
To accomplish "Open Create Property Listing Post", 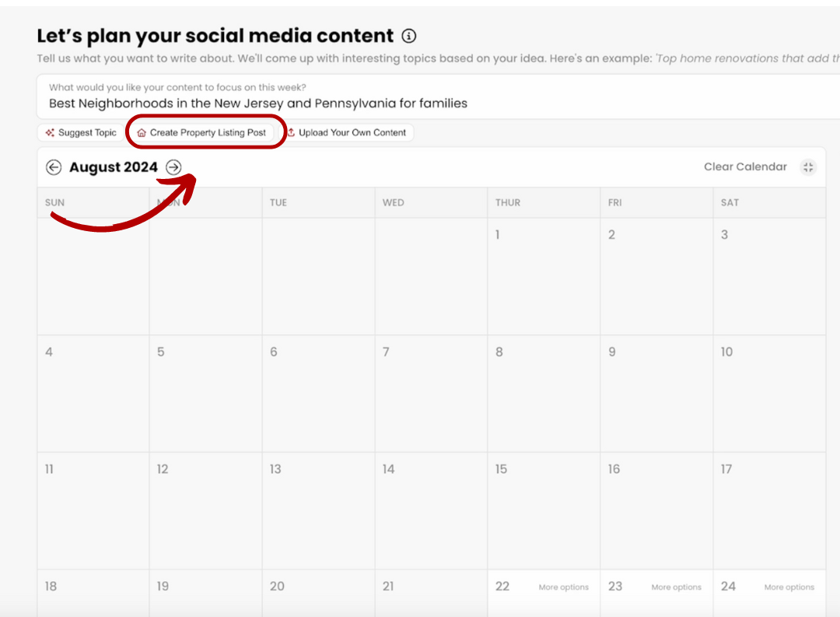I will (202, 132).
